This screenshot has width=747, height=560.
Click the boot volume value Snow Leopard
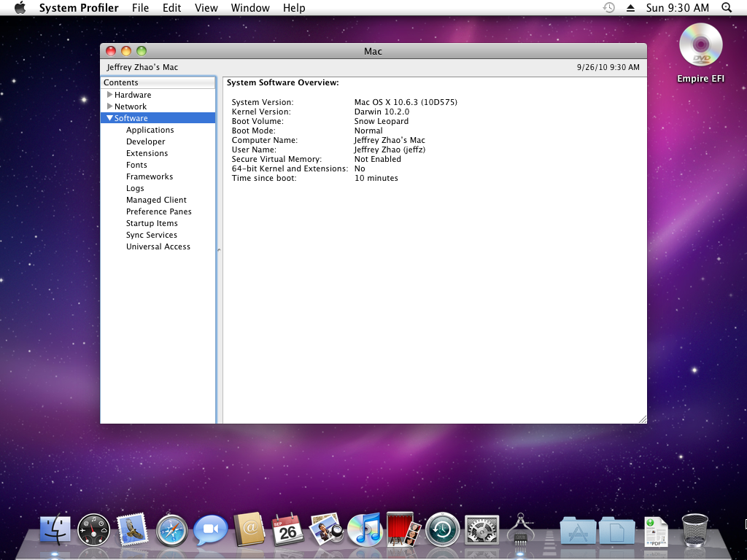(382, 121)
